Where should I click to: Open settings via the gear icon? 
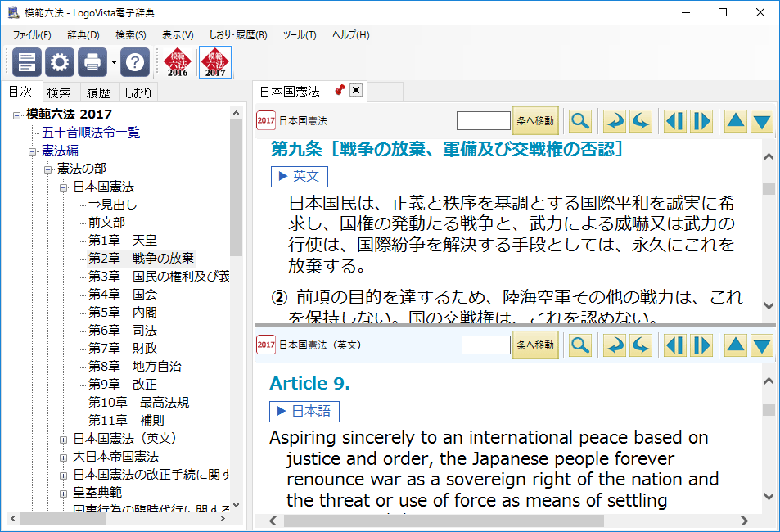[60, 62]
